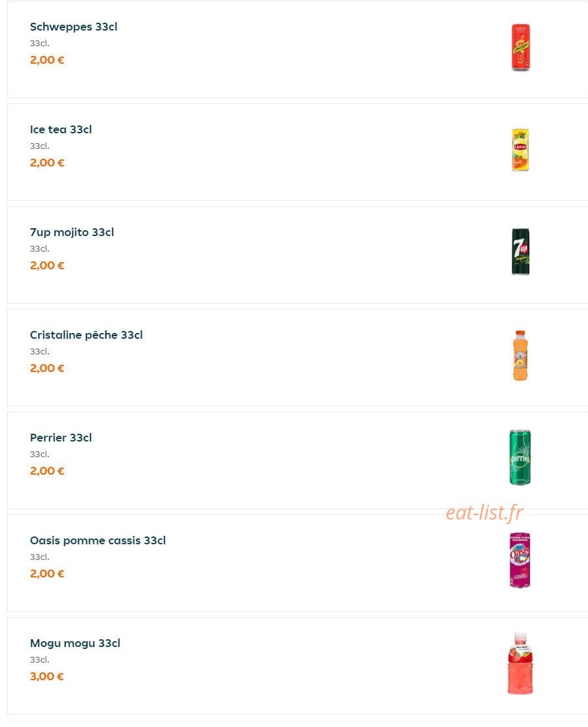Image resolution: width=588 pixels, height=727 pixels.
Task: Select the Ice tea 33cl title
Action: tap(60, 129)
